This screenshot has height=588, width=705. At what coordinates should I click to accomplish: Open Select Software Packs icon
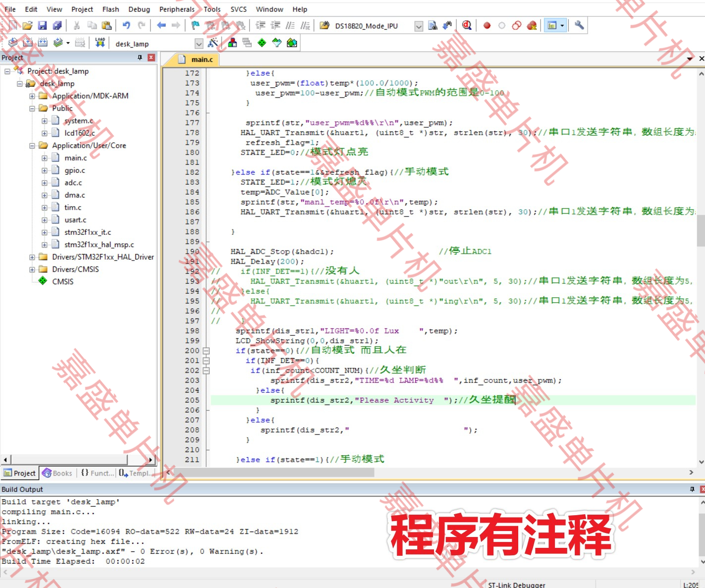click(277, 43)
